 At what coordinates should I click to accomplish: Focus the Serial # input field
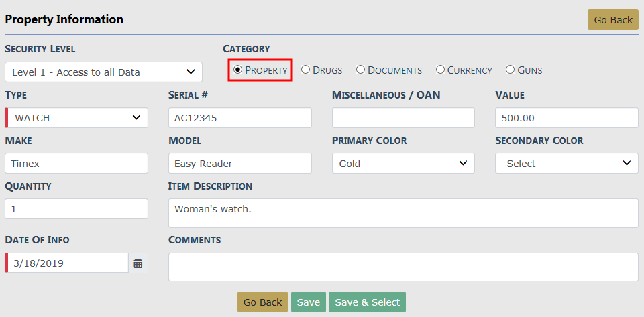tap(239, 118)
